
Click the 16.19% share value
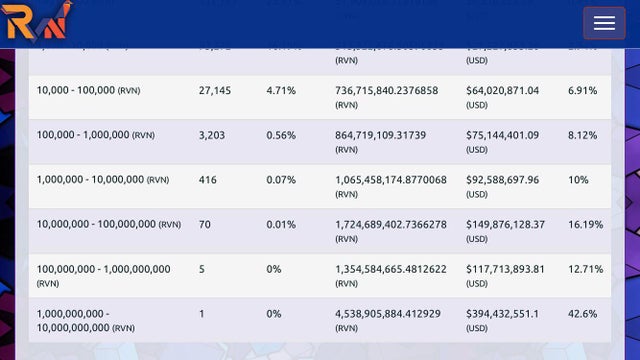[x=585, y=224]
